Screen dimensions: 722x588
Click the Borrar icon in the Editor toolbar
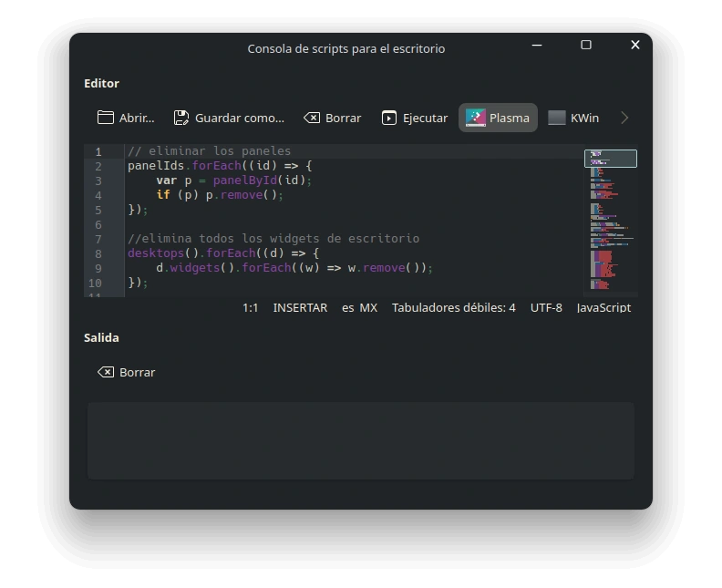(x=312, y=118)
